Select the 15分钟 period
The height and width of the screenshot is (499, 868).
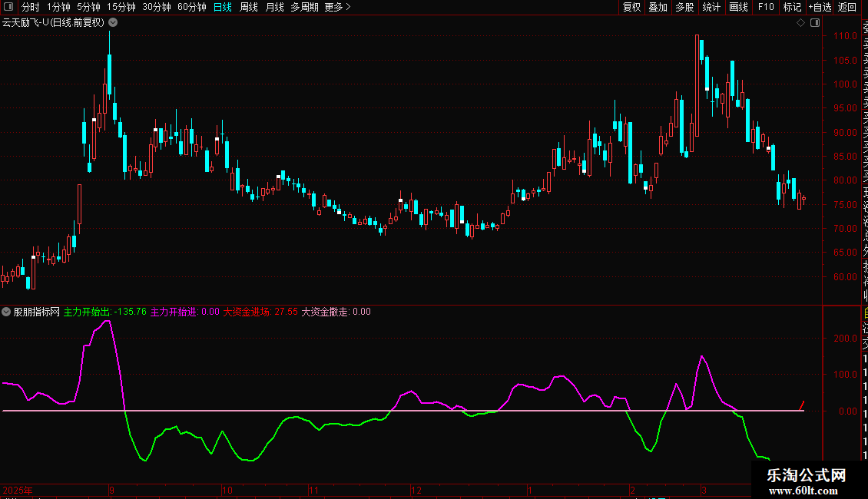tap(121, 7)
